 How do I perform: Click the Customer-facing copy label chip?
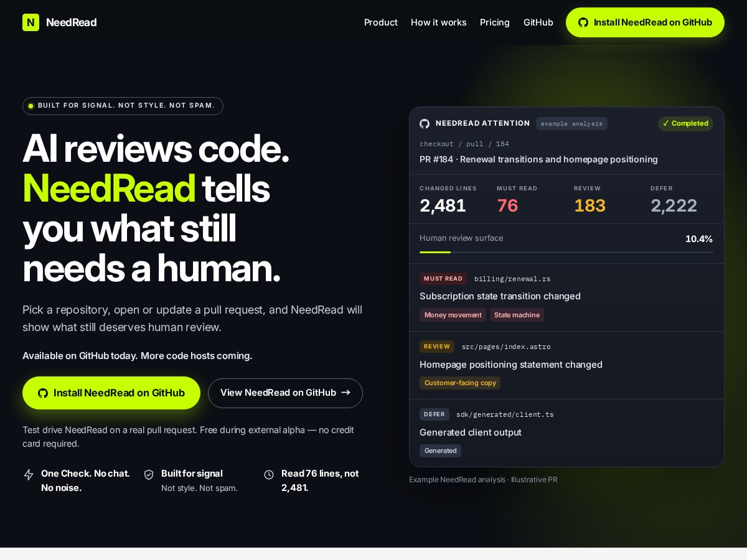[x=460, y=383]
